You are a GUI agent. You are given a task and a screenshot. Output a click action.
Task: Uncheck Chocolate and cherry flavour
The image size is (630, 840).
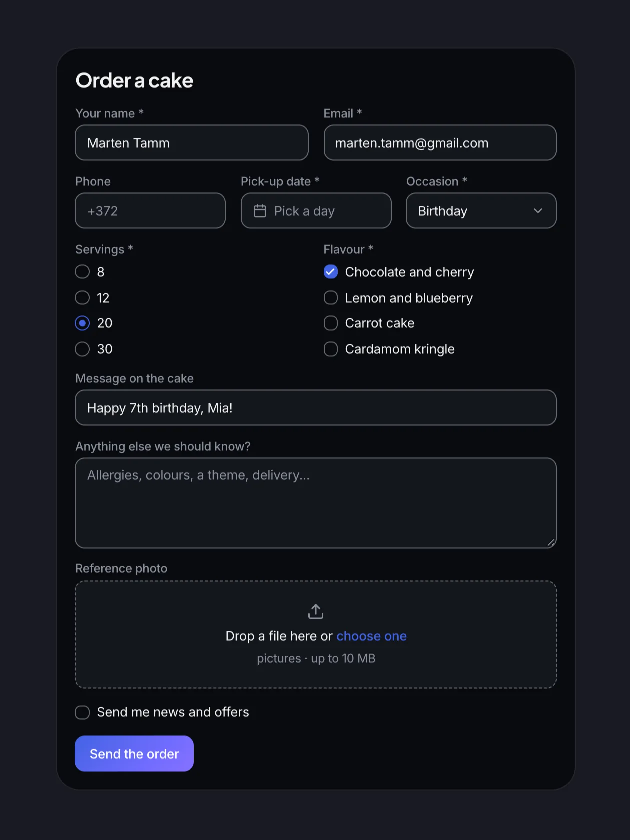click(x=331, y=272)
